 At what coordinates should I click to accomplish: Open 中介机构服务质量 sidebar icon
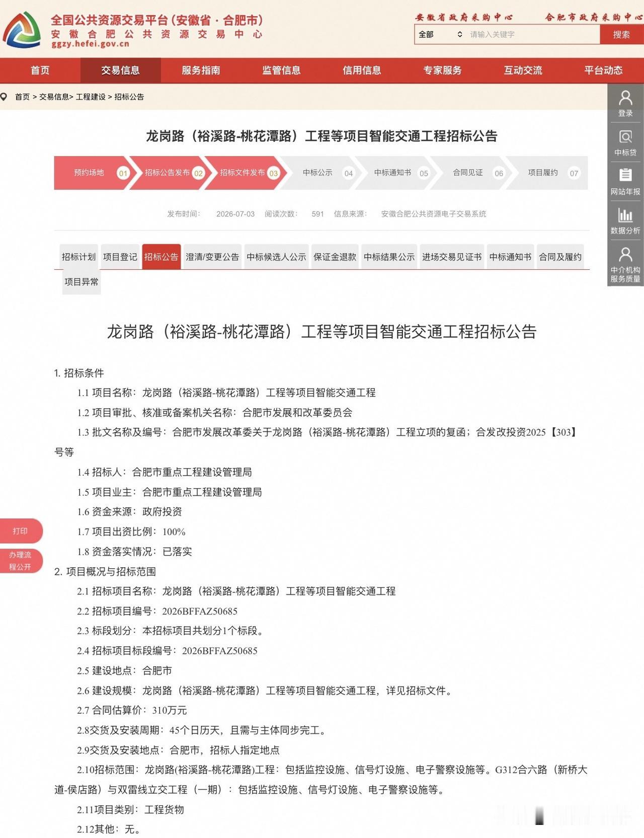pyautogui.click(x=625, y=264)
